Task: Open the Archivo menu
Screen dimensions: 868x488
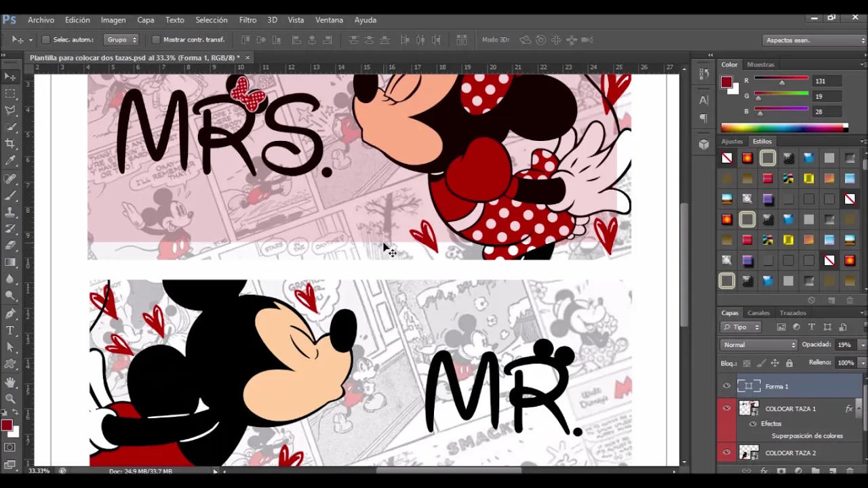Action: (41, 20)
